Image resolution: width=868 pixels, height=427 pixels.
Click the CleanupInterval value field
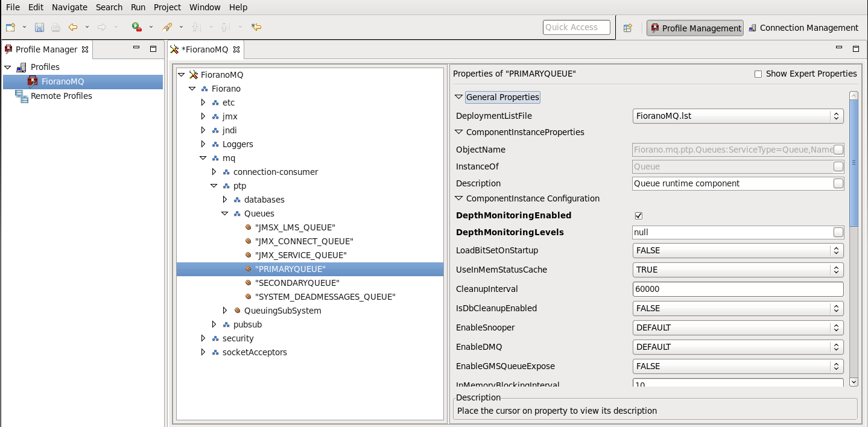coord(738,289)
